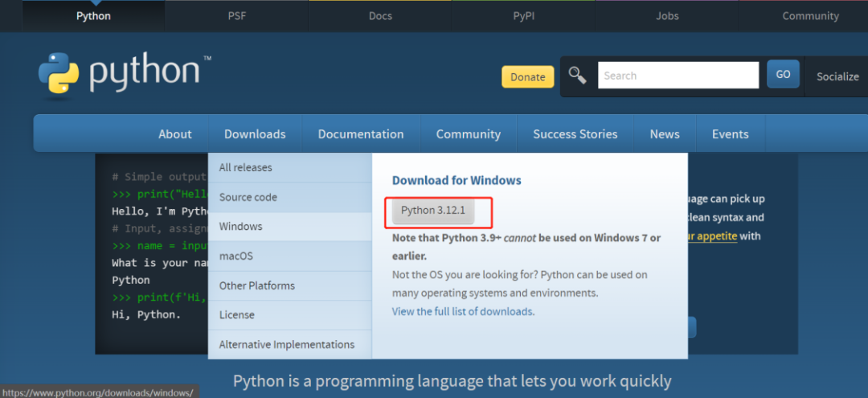The height and width of the screenshot is (398, 868).
Task: Click the yellow Donate button
Action: pyautogui.click(x=527, y=76)
